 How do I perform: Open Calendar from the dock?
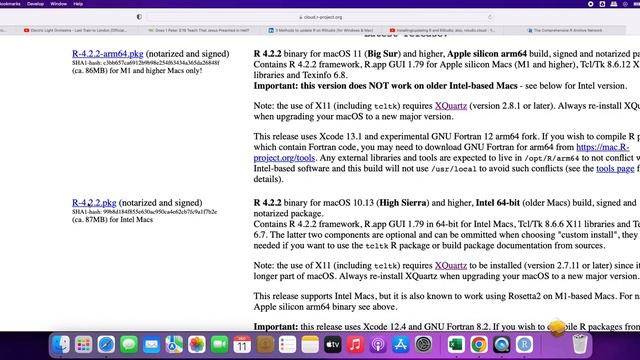(242, 344)
